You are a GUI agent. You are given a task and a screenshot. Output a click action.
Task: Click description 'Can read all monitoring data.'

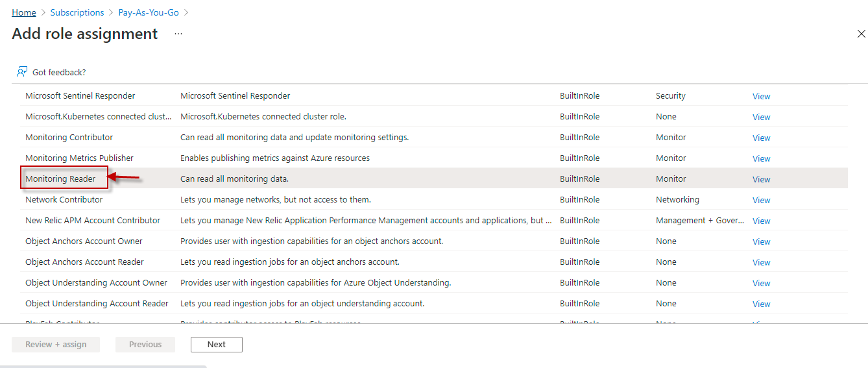click(x=234, y=178)
